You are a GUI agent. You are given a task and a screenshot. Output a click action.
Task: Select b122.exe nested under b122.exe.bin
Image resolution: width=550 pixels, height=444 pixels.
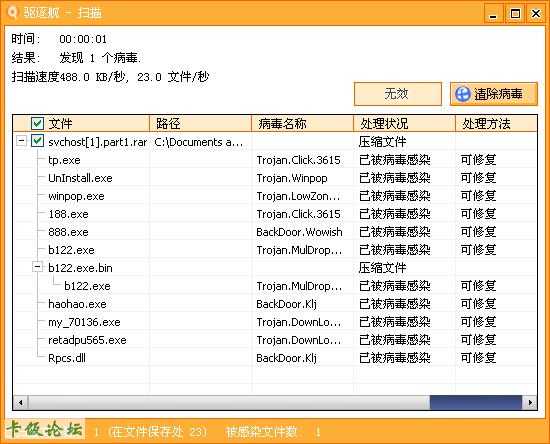(x=87, y=286)
